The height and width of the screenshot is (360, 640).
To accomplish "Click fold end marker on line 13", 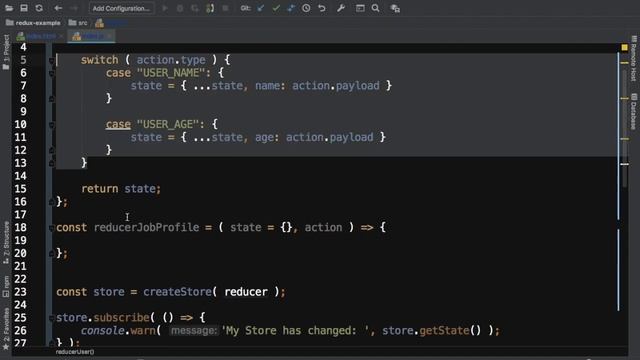I will [51, 164].
